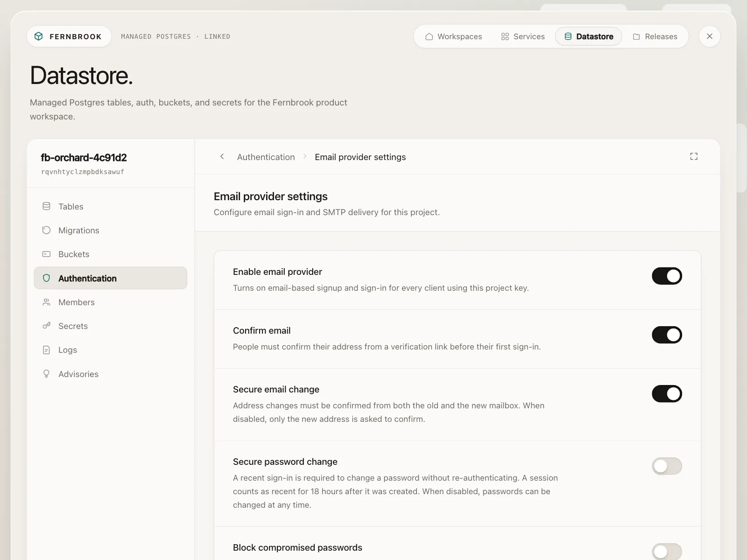Select Buckets in the sidebar
747x560 pixels.
coord(111,254)
